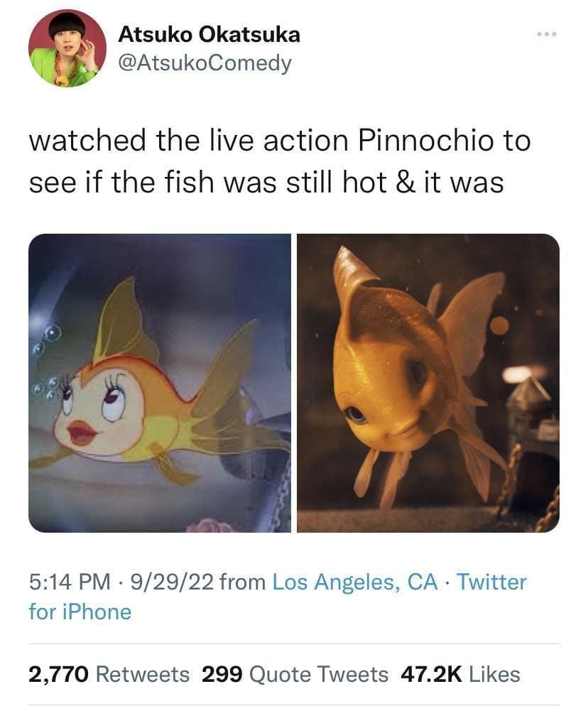This screenshot has width=588, height=706.
Task: View the 2,770 Retweets list
Action: (x=99, y=674)
